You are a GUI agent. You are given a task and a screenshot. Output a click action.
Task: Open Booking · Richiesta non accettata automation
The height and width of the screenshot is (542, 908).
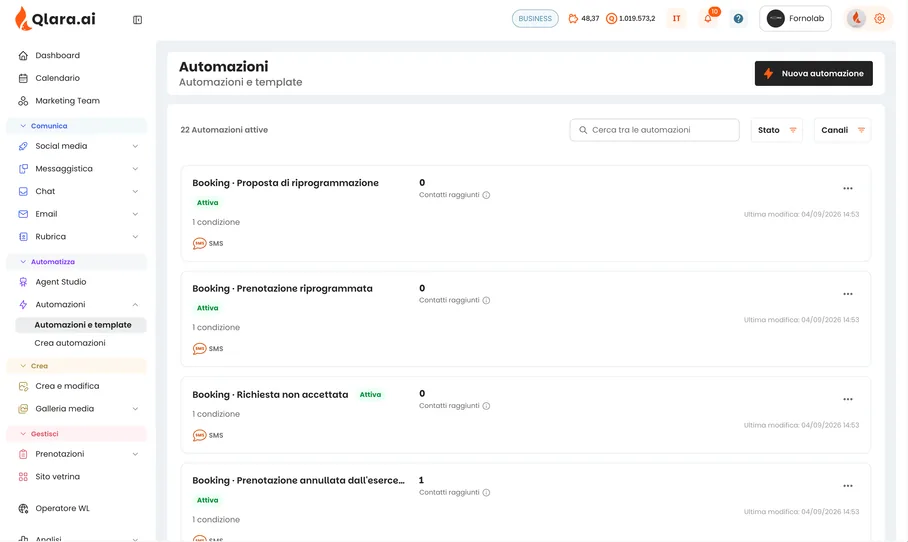coord(270,394)
